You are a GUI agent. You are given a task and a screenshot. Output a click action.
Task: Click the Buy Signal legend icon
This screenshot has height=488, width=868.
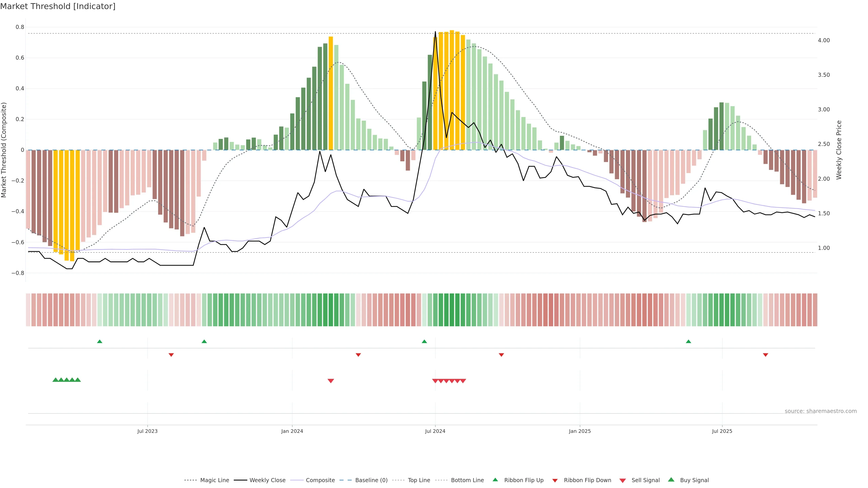click(x=671, y=480)
